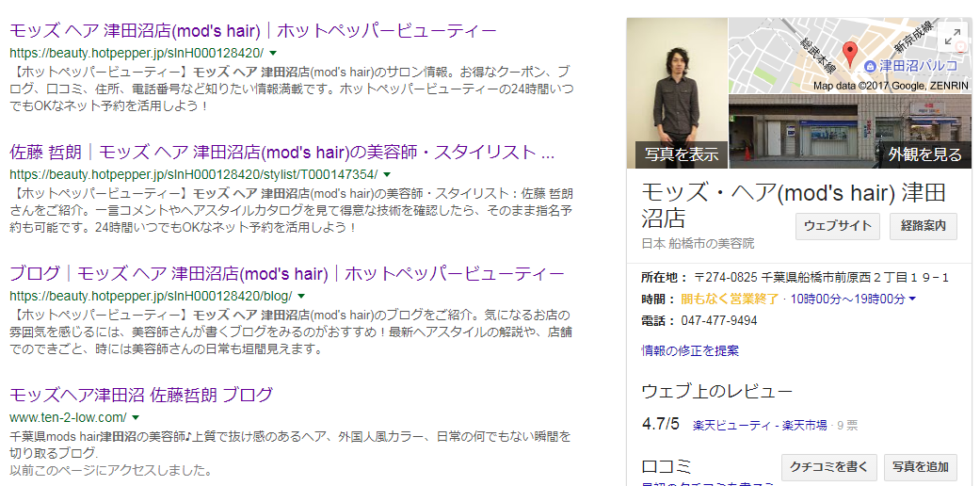Image resolution: width=980 pixels, height=486 pixels.
Task: Expand the map with the fullscreen arrows icon
Action: pos(953,39)
